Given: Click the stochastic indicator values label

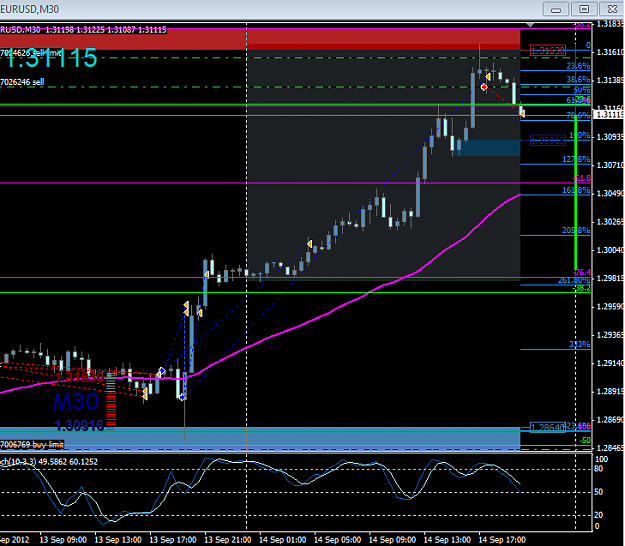Looking at the screenshot, I should (49, 462).
